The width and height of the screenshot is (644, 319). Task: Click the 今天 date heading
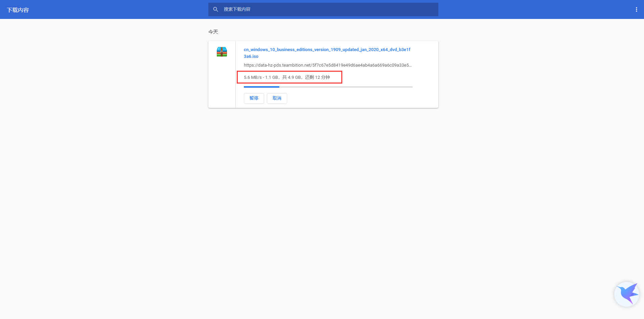[213, 32]
